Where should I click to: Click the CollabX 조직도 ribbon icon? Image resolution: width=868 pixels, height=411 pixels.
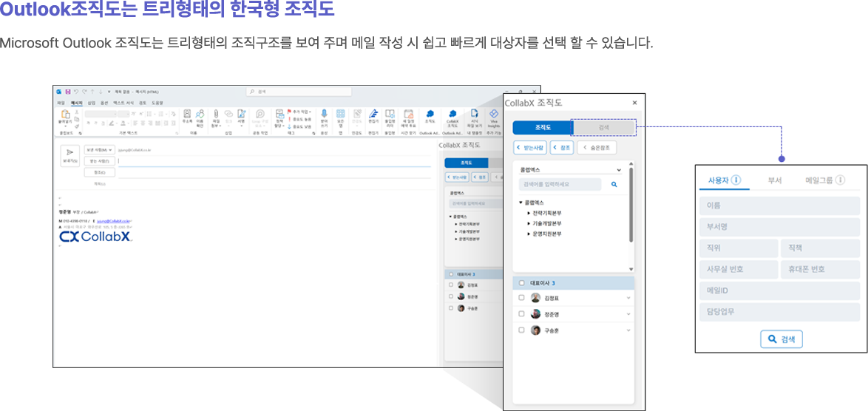tap(452, 113)
